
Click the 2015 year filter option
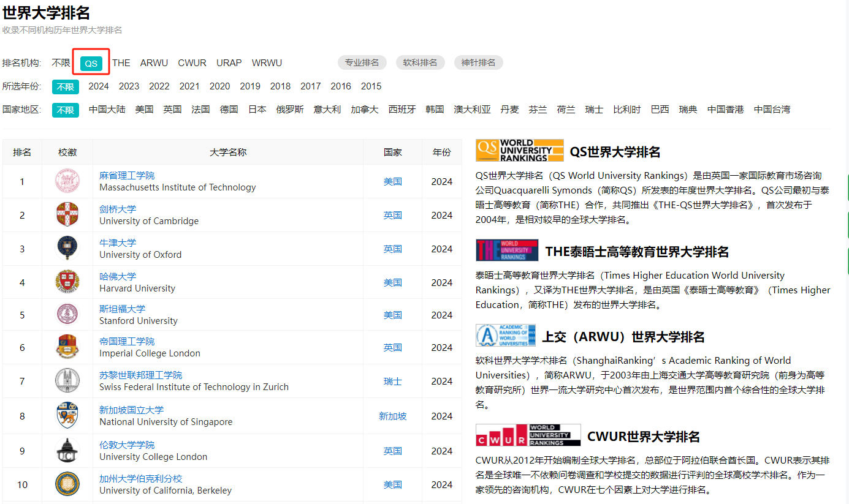click(371, 86)
